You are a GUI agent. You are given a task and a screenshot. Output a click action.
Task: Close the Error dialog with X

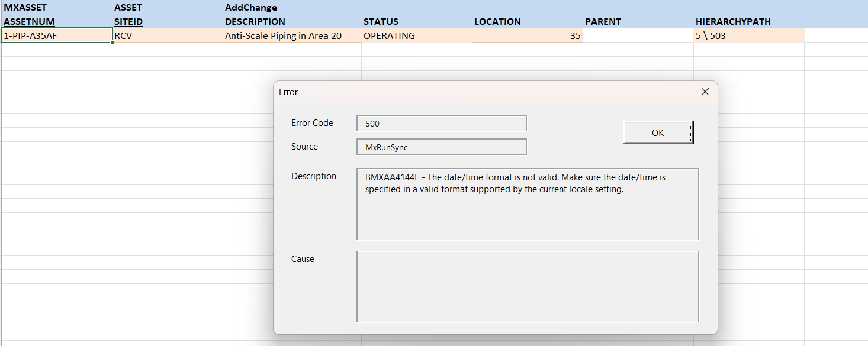click(x=705, y=92)
